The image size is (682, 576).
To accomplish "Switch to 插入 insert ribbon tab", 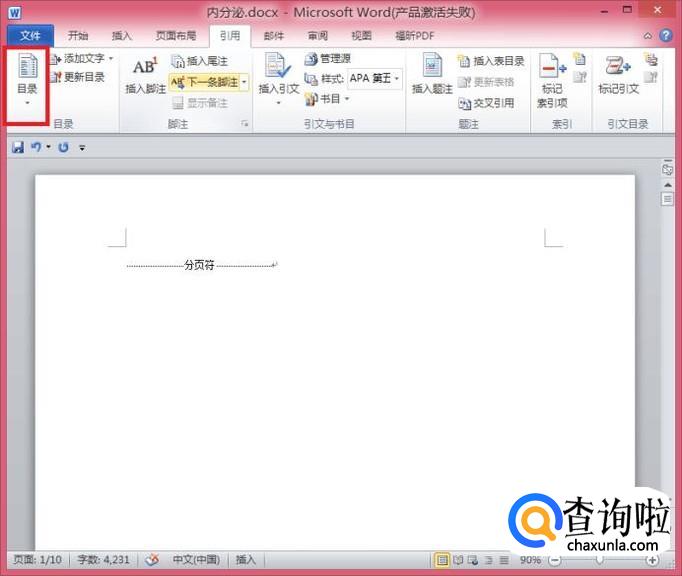I will point(121,36).
